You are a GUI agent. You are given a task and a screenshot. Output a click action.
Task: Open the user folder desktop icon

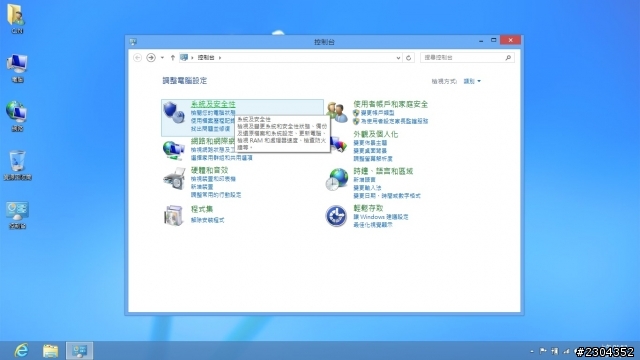(16, 18)
